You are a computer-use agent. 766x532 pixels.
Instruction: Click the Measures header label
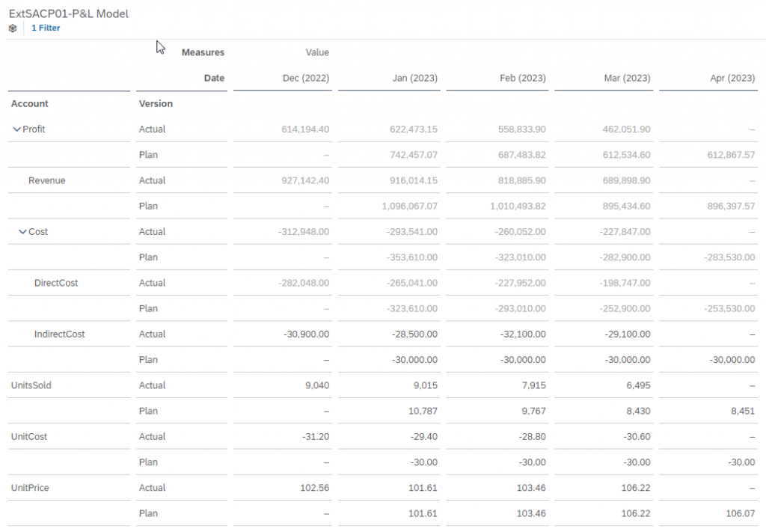pos(203,52)
